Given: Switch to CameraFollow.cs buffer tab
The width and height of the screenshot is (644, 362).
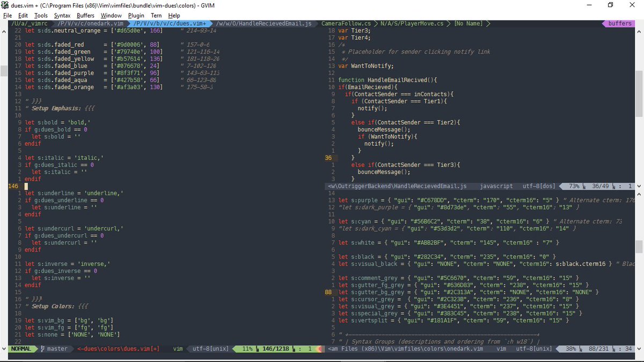Looking at the screenshot, I should click(x=346, y=24).
